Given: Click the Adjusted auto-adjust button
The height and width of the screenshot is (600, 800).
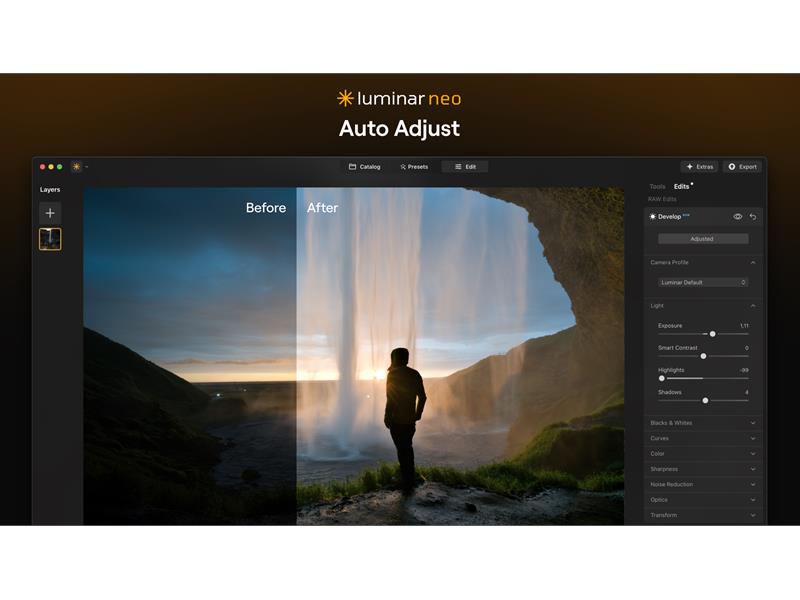Looking at the screenshot, I should coord(703,239).
